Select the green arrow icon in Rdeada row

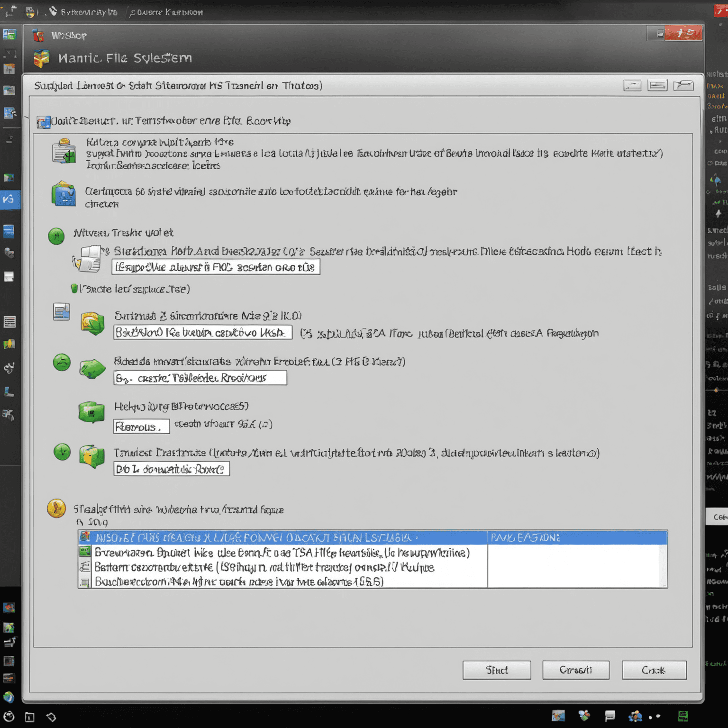pyautogui.click(x=92, y=369)
